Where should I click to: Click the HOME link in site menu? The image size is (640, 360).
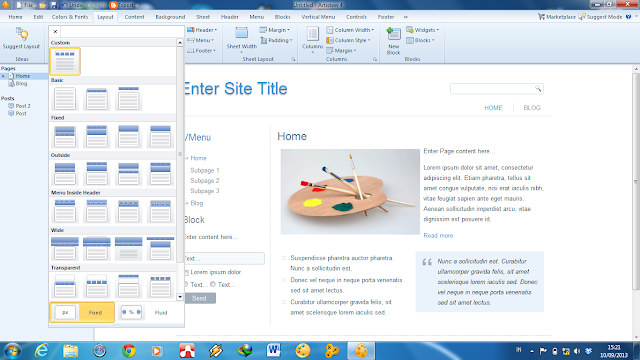(x=493, y=108)
